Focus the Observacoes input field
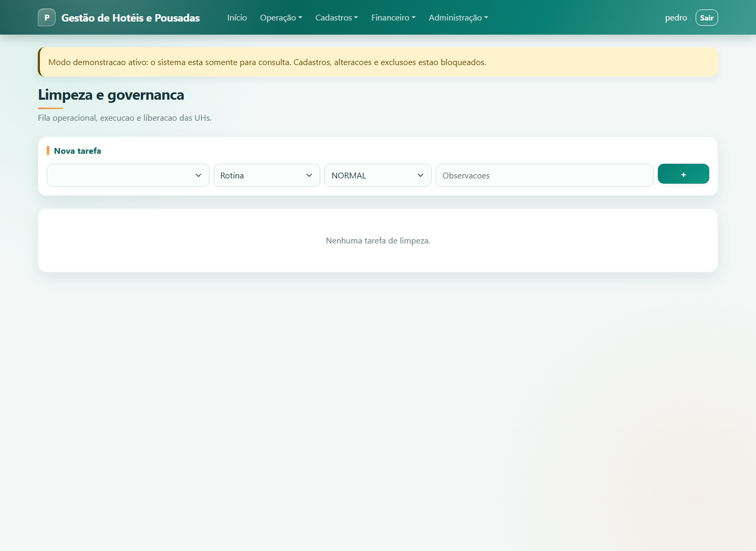This screenshot has width=756, height=551. pyautogui.click(x=544, y=175)
